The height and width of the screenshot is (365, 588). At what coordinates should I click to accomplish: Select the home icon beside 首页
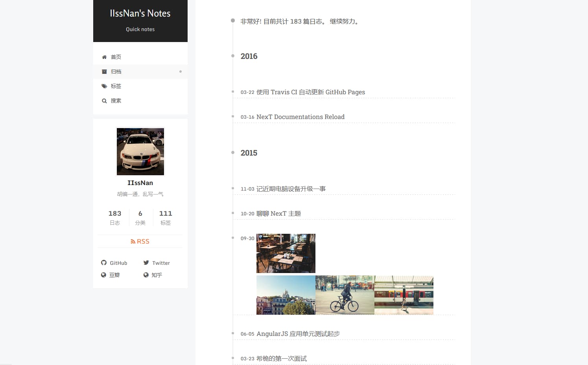click(104, 57)
